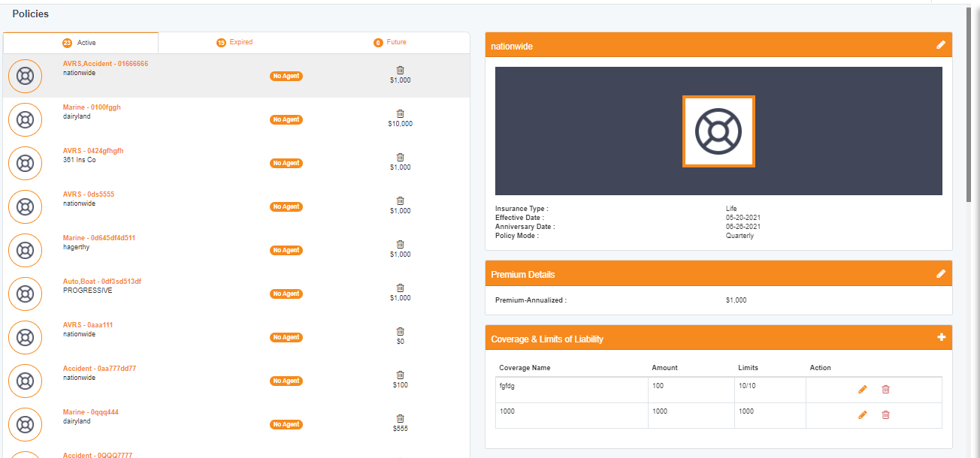Open policy AVRS - 0aaa111
The width and height of the screenshot is (980, 458).
pyautogui.click(x=88, y=325)
